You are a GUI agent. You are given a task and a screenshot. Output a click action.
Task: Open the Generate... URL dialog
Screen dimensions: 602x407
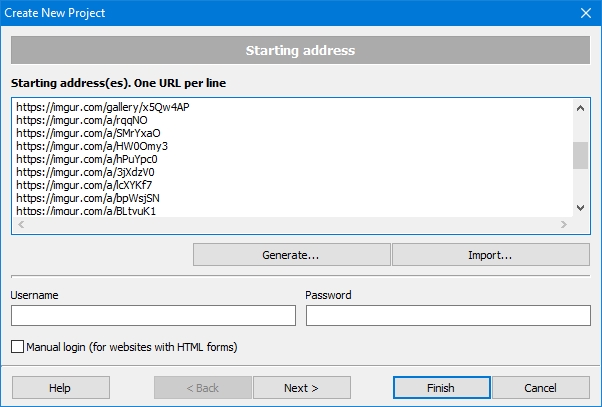coord(291,255)
